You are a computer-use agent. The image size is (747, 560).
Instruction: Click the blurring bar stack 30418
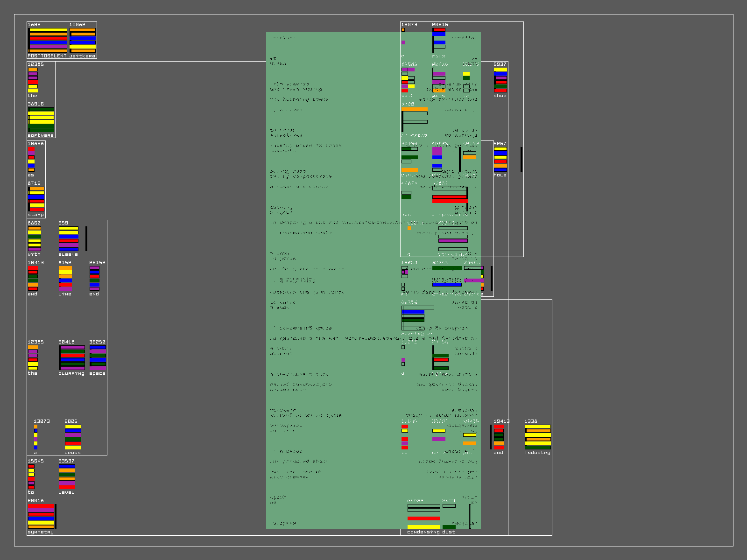click(x=72, y=358)
